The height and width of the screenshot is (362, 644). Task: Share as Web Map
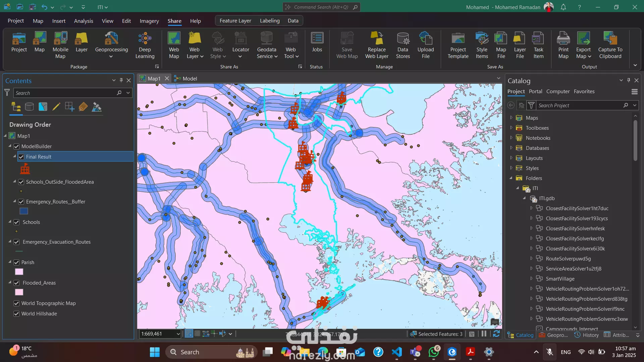pos(174,45)
